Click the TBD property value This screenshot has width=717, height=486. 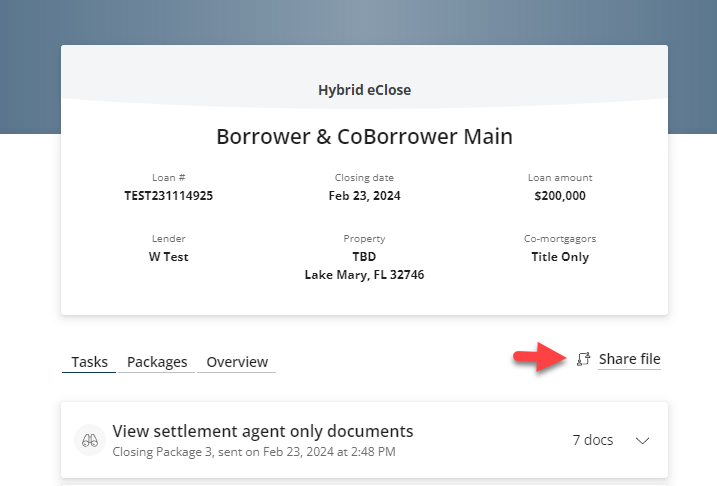pos(364,257)
